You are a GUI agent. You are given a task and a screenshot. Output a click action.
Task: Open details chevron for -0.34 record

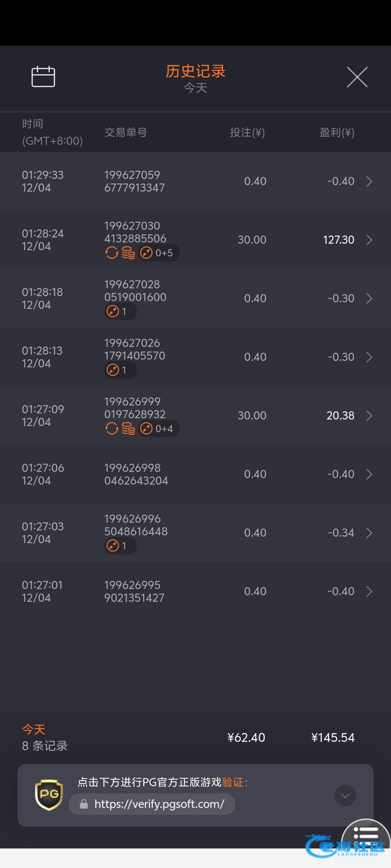click(369, 533)
